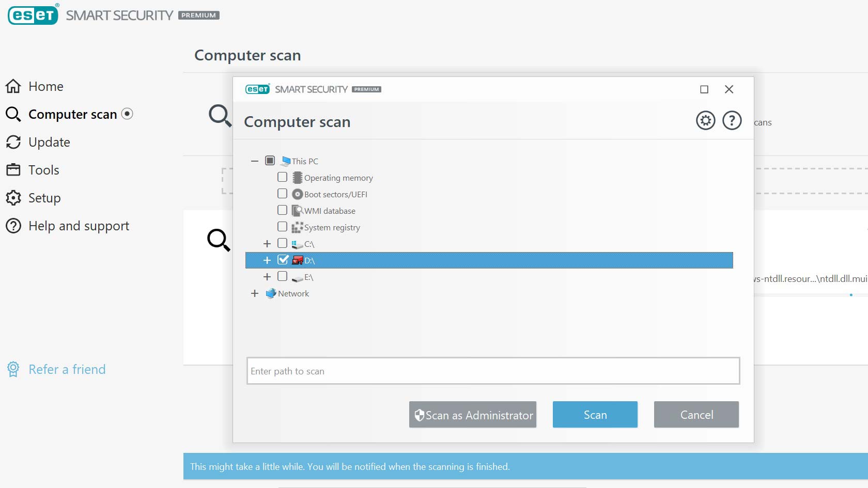Click the red D:\ drive icon
The width and height of the screenshot is (868, 488).
click(x=298, y=260)
